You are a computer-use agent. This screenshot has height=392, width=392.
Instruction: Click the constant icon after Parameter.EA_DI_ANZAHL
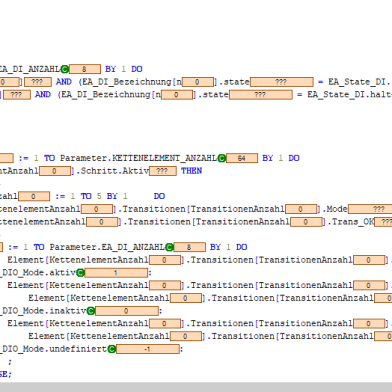[169, 247]
